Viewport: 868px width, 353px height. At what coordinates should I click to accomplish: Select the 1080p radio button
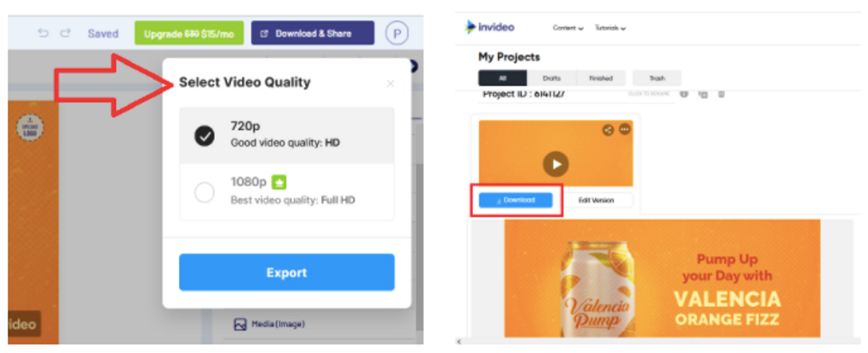(205, 192)
